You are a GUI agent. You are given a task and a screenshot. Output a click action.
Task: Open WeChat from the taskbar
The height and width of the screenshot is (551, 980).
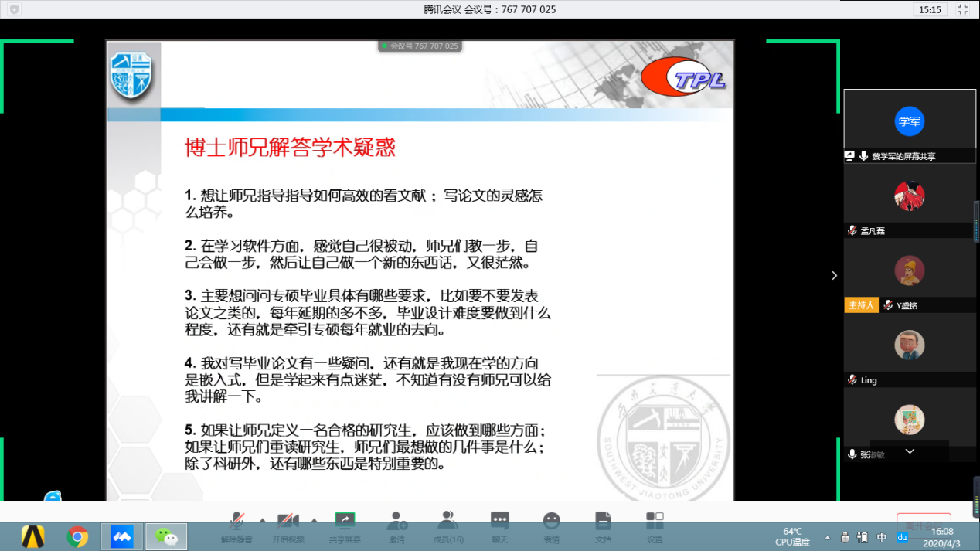[165, 536]
